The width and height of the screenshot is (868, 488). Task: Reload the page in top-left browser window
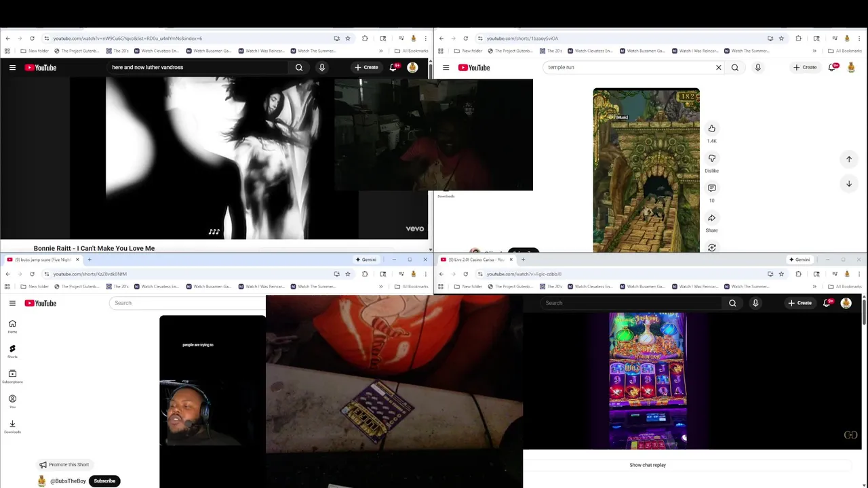click(x=32, y=38)
